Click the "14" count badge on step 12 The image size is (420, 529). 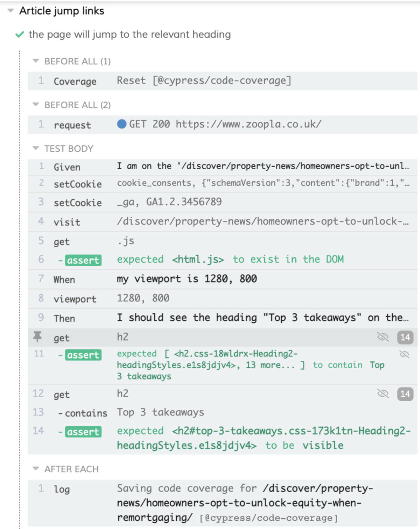[406, 394]
